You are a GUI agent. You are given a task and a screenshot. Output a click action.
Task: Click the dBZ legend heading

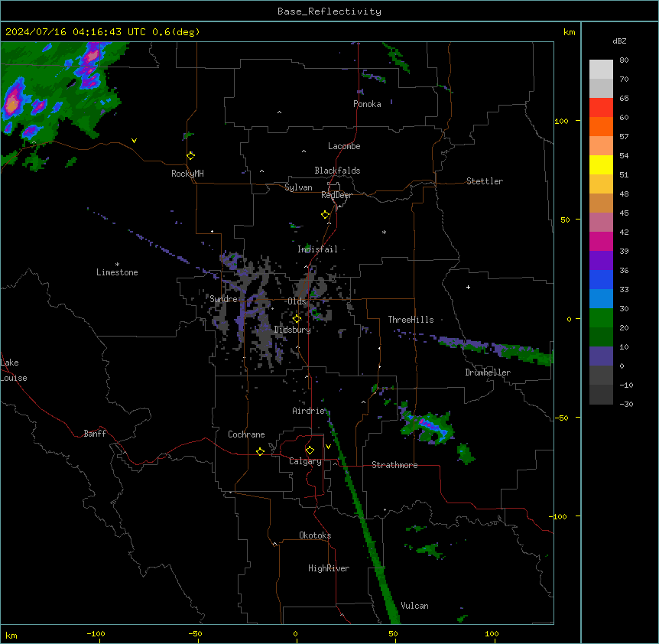619,41
